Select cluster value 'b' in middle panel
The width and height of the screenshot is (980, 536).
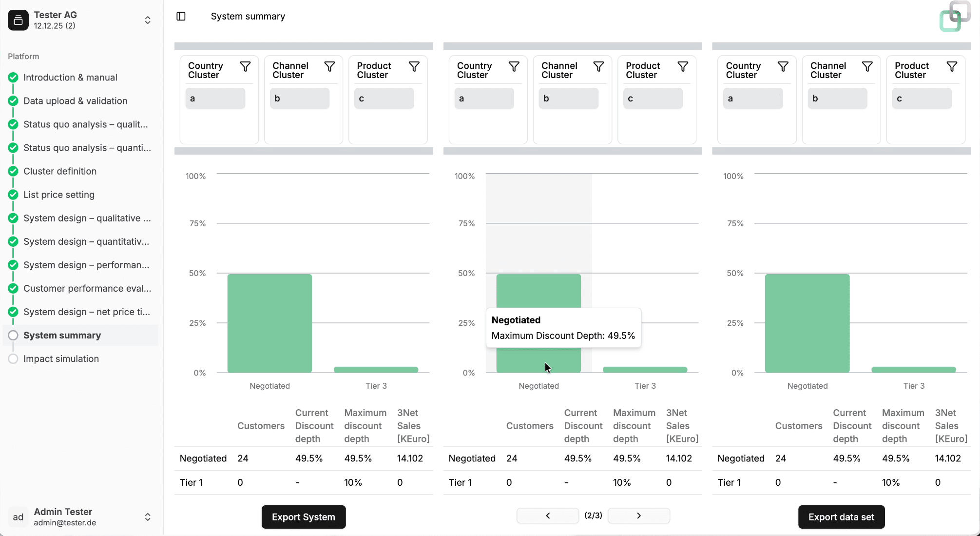coord(568,99)
